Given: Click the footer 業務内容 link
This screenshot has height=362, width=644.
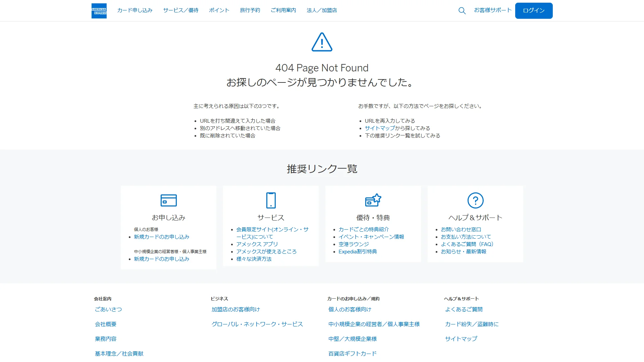Looking at the screenshot, I should (x=106, y=339).
